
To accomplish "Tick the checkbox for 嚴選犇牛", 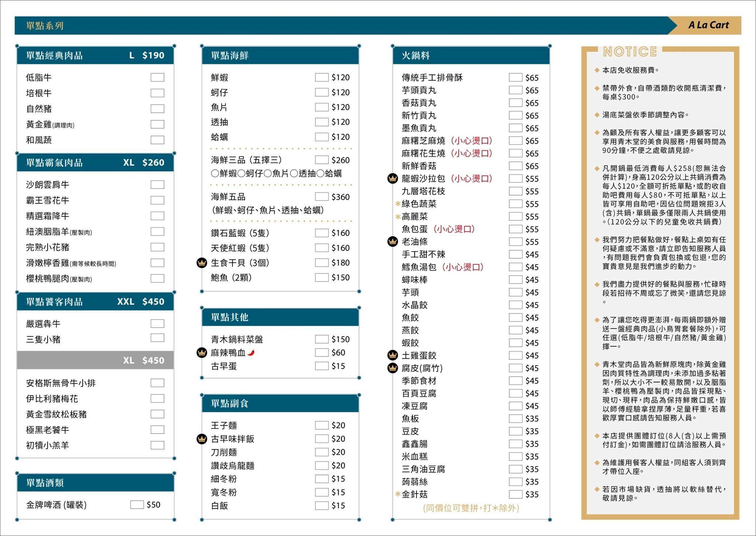I will click(157, 324).
